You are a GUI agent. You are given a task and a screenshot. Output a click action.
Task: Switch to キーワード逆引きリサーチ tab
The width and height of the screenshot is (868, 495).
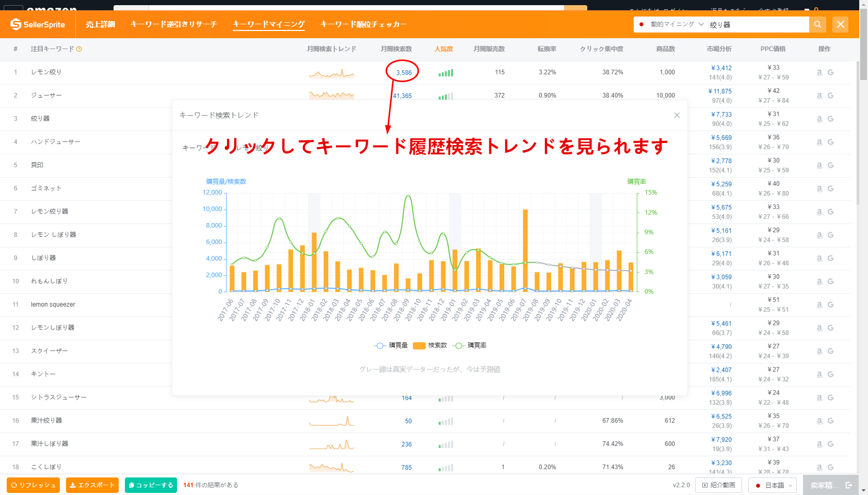(173, 24)
